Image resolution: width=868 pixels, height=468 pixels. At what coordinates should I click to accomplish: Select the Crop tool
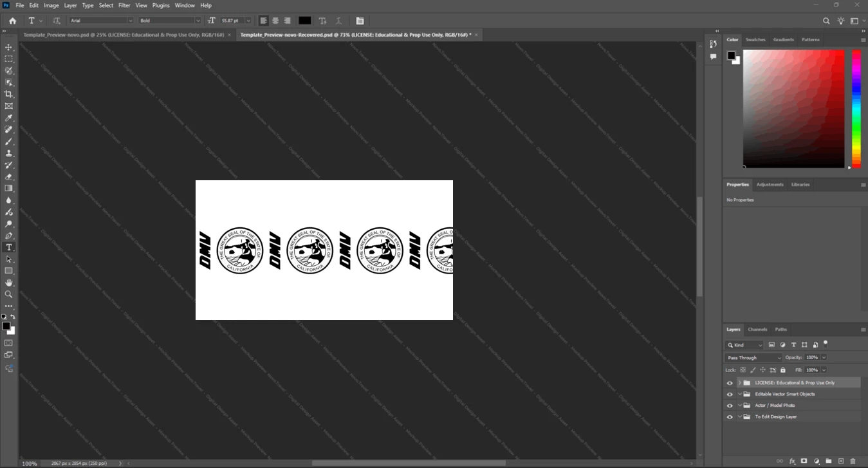[x=9, y=94]
